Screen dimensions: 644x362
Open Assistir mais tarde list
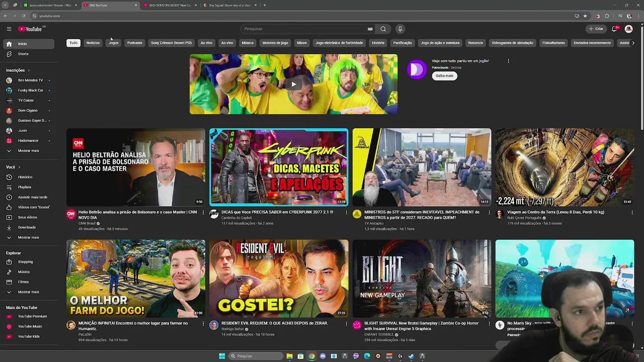tap(29, 197)
